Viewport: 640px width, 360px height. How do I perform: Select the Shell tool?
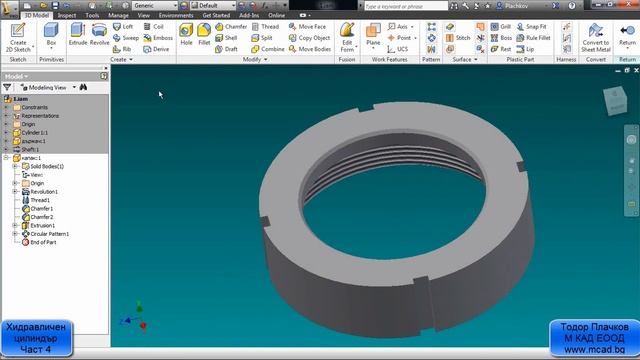[226, 38]
